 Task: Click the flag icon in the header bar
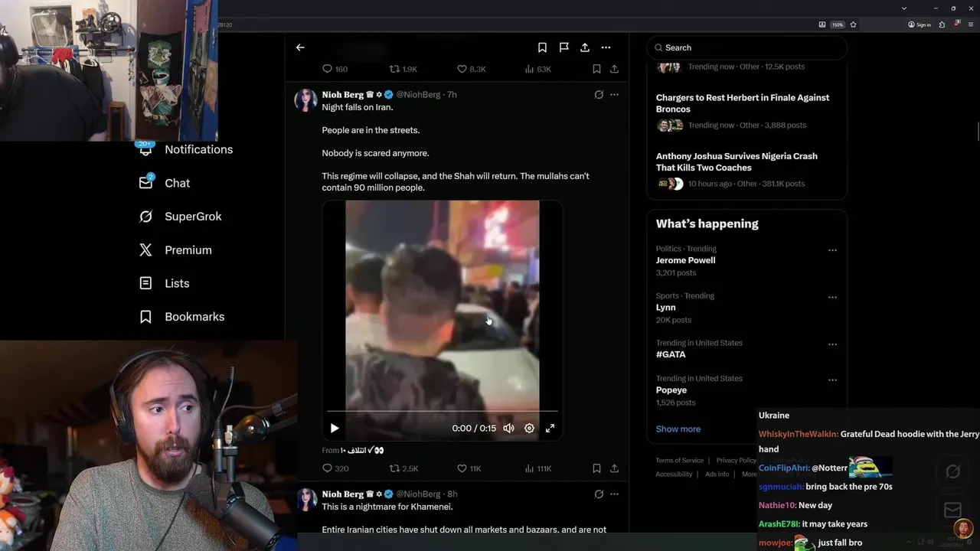[x=563, y=47]
